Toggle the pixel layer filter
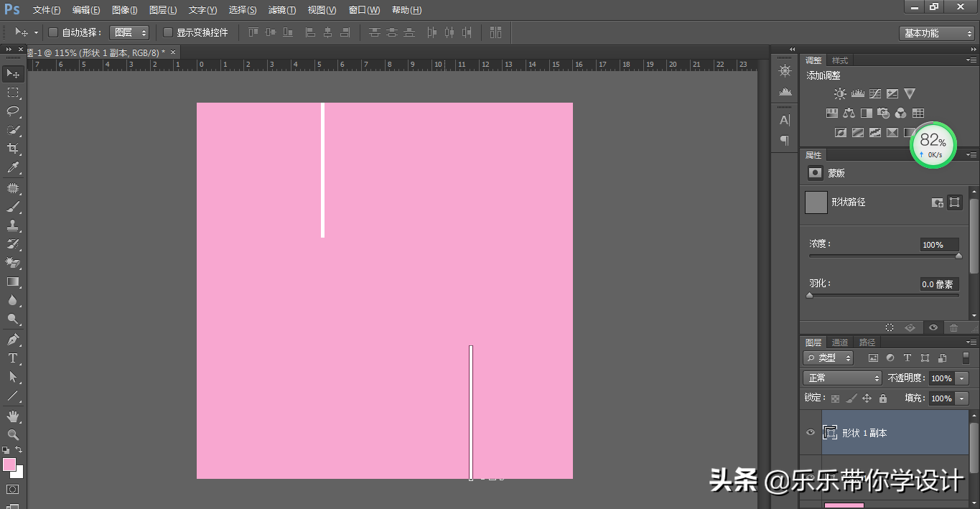980x509 pixels. click(873, 358)
